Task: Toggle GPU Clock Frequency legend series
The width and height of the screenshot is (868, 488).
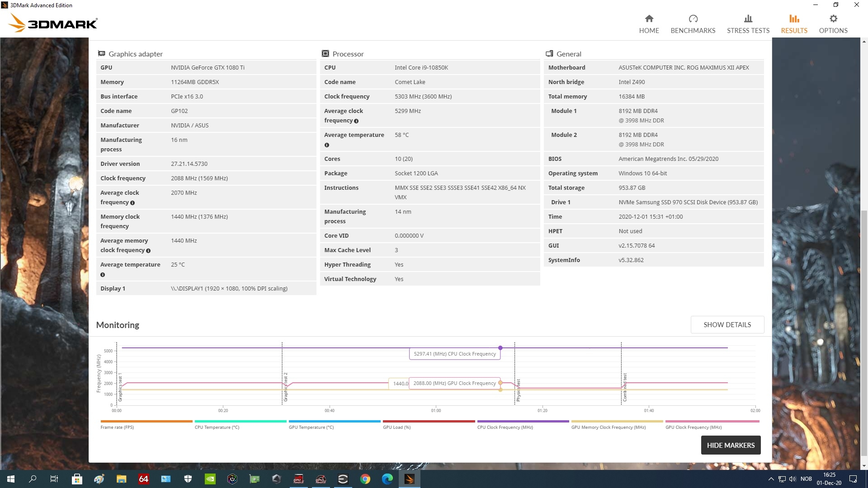Action: coord(712,424)
